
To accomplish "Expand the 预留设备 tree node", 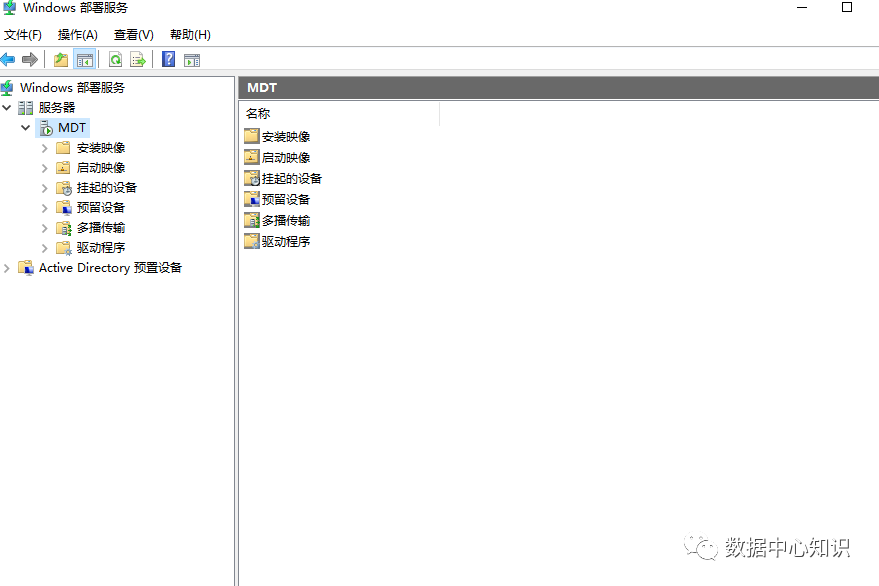I will [45, 208].
